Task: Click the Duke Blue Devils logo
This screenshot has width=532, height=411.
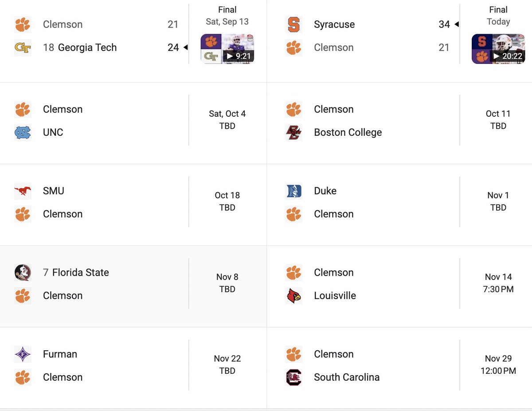Action: point(293,191)
